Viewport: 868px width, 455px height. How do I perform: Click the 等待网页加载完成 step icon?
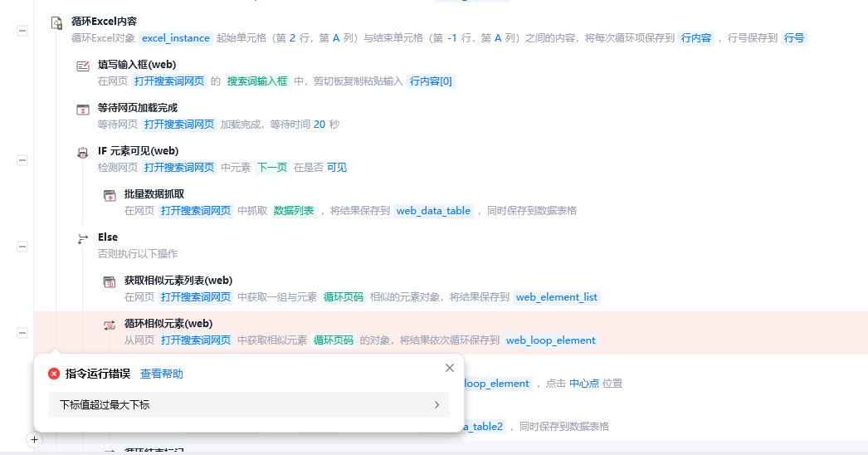(83, 109)
